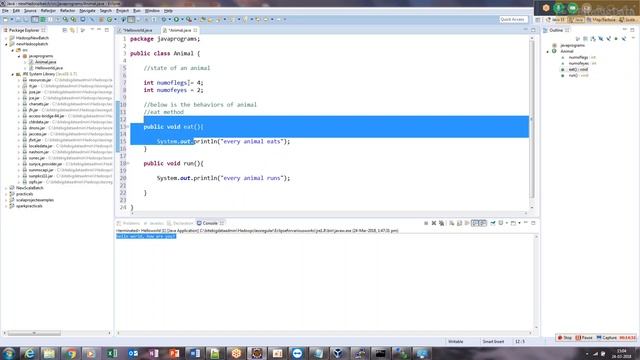The height and width of the screenshot is (360, 640).
Task: Click Hide Non-Public Members icon in Outline
Action: tap(616, 38)
